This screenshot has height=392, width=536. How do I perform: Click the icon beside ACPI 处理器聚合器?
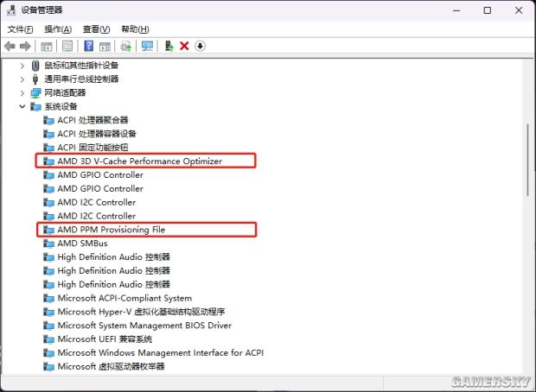(48, 120)
